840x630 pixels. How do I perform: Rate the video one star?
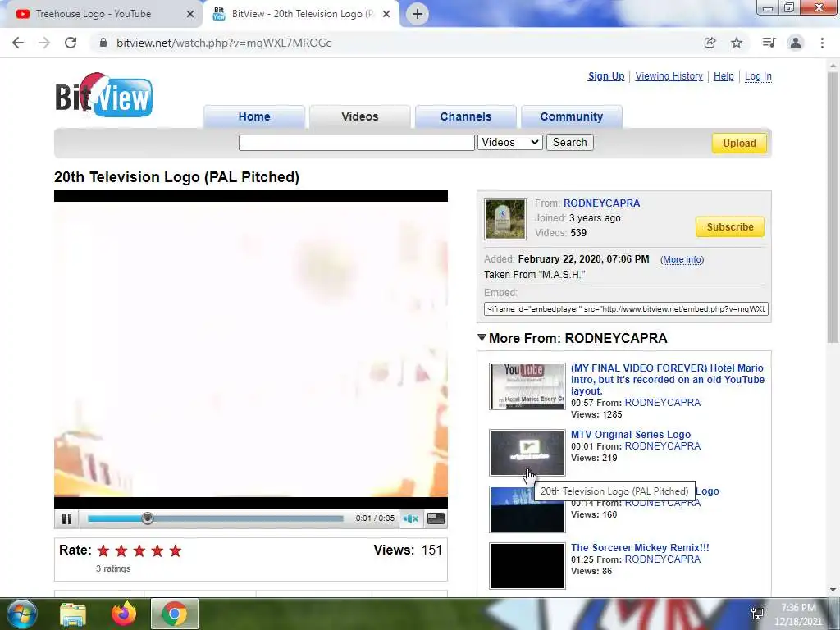tap(103, 550)
